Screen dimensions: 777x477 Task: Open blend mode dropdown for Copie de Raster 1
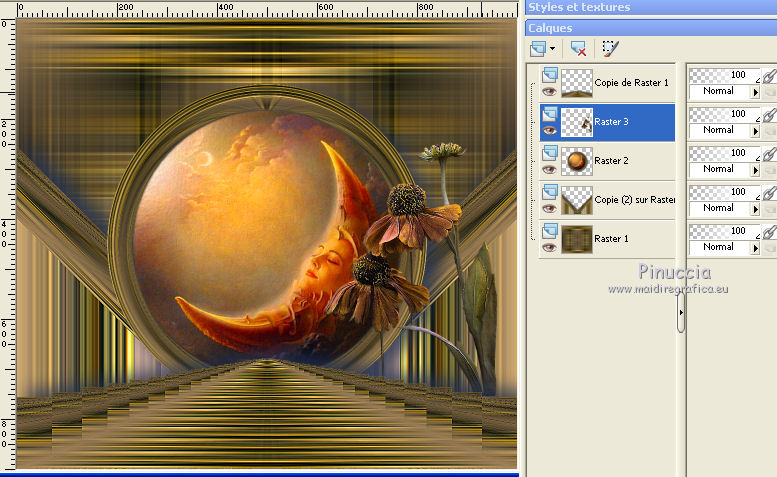tap(755, 91)
